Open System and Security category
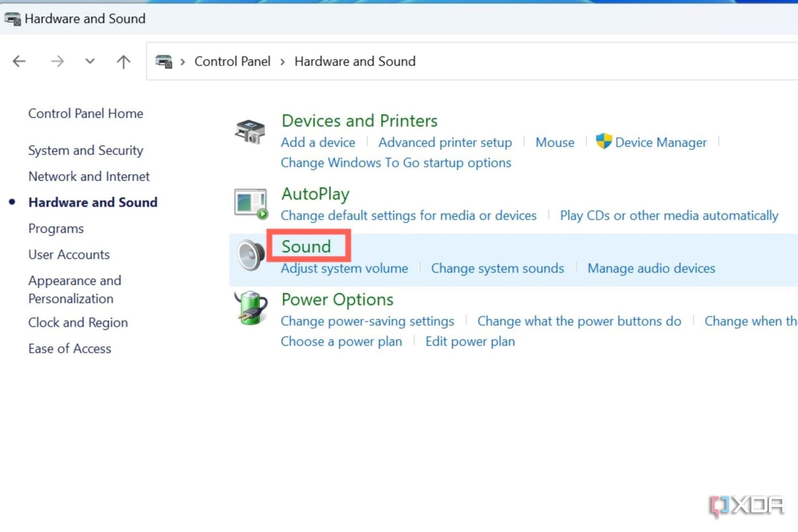This screenshot has height=532, width=798. [x=85, y=150]
